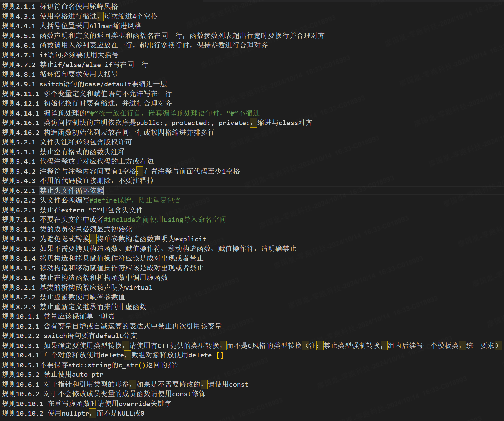Click line 规则10.2.2 switch语句要有default分支

pyautogui.click(x=70, y=336)
